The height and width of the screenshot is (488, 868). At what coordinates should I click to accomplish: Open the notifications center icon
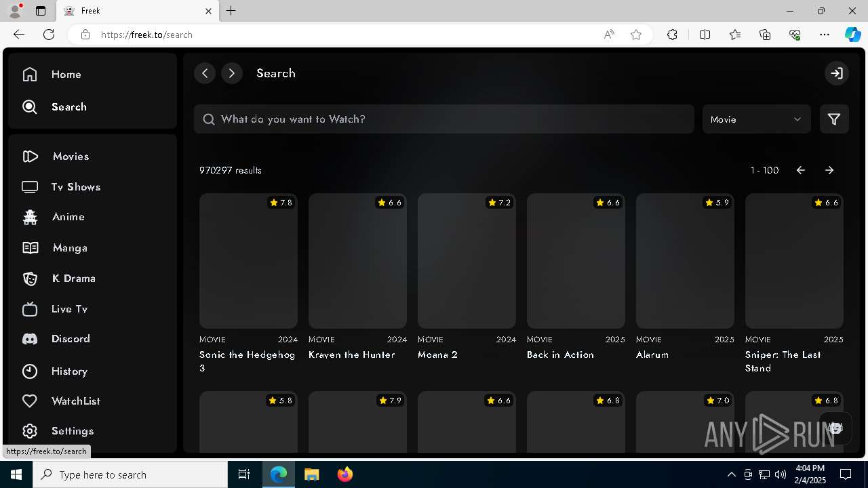[x=846, y=474]
